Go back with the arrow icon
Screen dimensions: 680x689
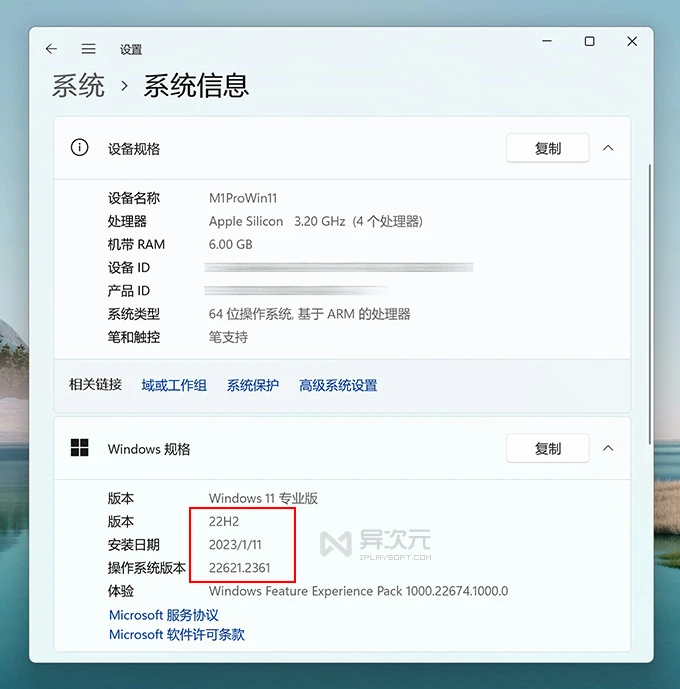51,48
